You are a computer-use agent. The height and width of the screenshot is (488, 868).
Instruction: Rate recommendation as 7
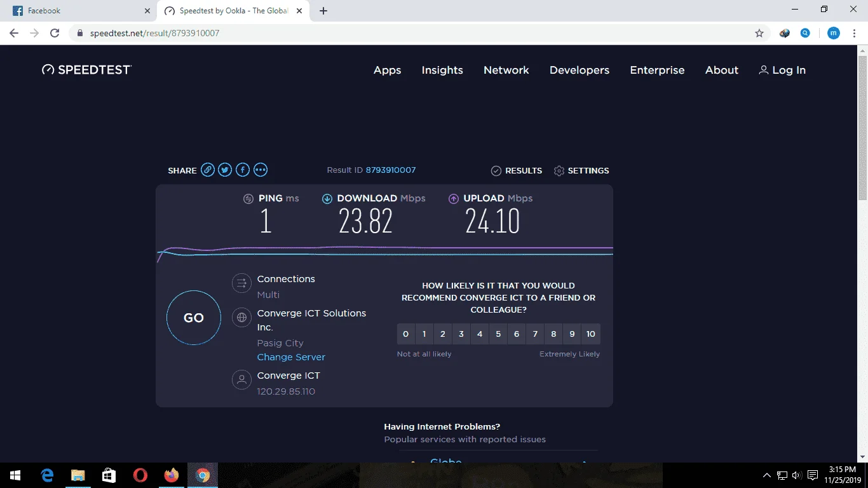(535, 334)
